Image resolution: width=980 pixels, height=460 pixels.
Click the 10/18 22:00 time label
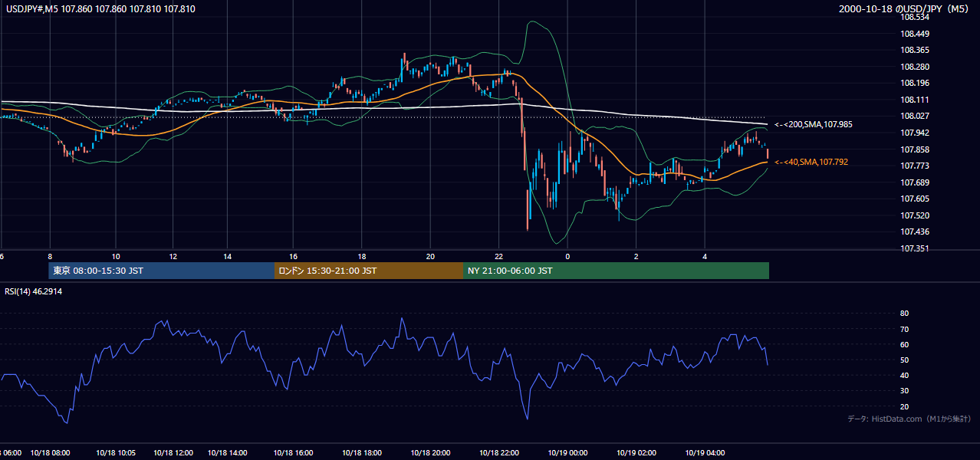[x=498, y=452]
